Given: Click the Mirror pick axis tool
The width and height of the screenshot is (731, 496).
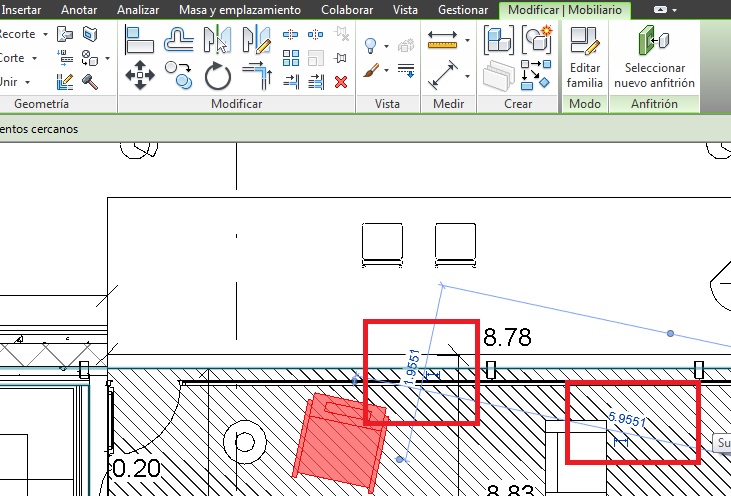Looking at the screenshot, I should pos(217,39).
